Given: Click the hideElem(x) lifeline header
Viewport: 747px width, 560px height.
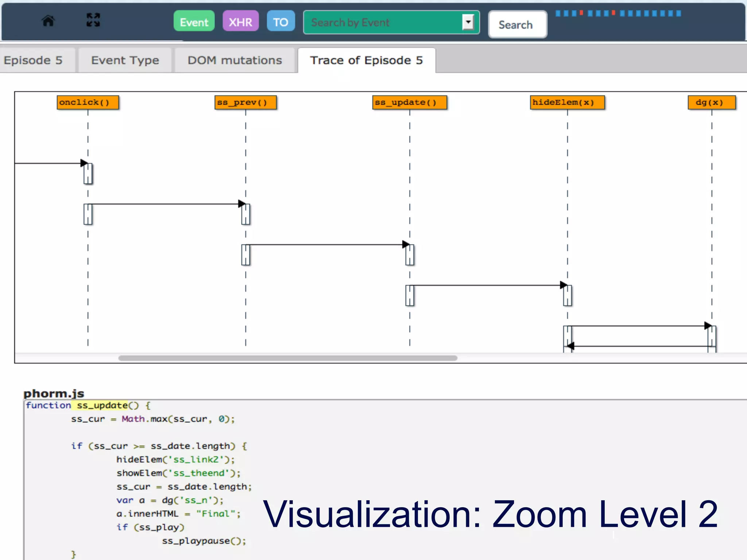Looking at the screenshot, I should pyautogui.click(x=568, y=102).
